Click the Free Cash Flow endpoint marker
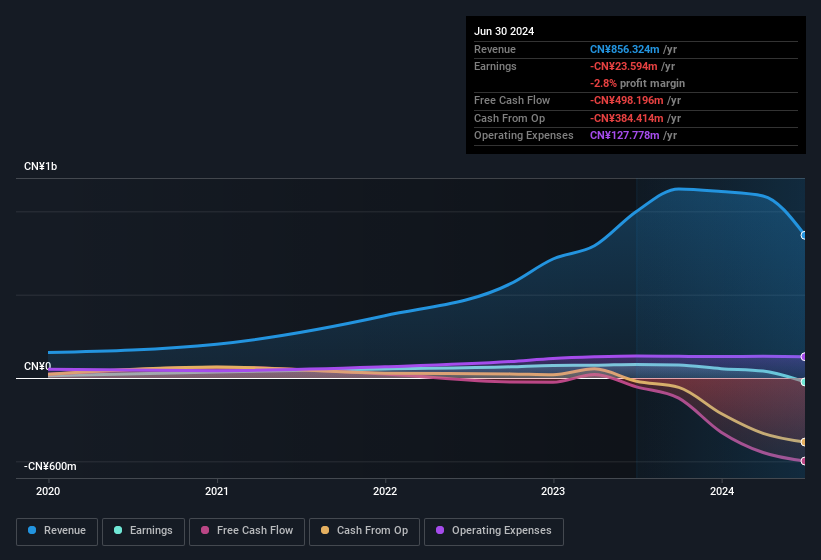The image size is (821, 560). 804,461
